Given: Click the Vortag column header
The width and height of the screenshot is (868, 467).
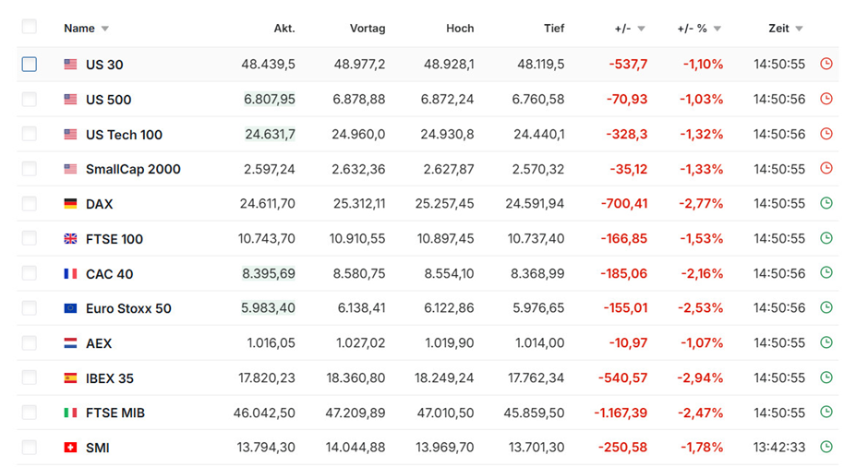Looking at the screenshot, I should [x=368, y=29].
